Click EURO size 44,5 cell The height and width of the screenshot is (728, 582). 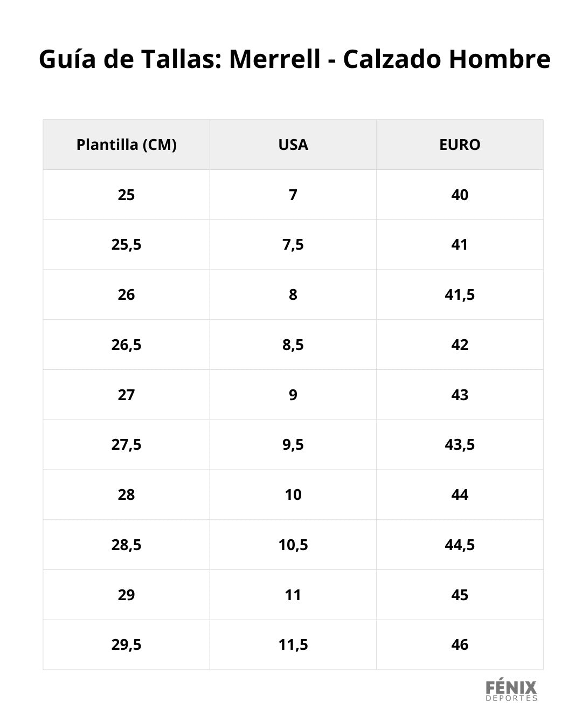460,545
